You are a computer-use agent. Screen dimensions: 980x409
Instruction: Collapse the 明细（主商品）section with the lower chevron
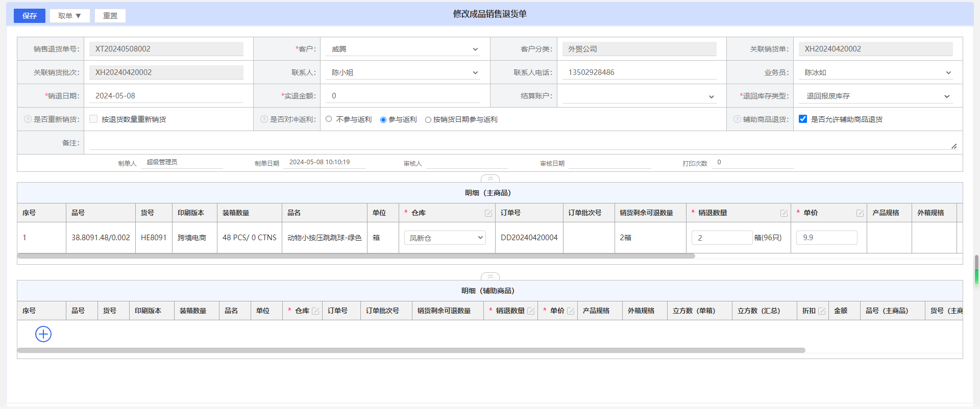[490, 276]
